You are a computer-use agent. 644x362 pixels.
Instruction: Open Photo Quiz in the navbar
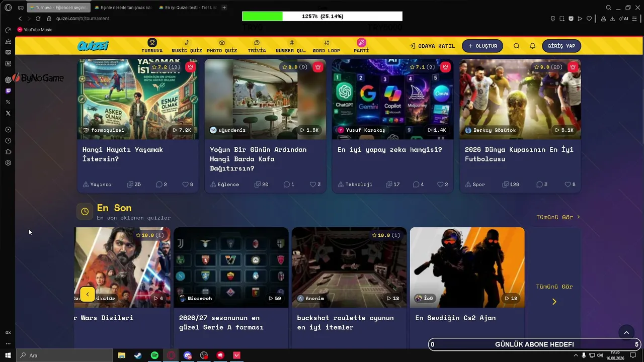tap(222, 46)
